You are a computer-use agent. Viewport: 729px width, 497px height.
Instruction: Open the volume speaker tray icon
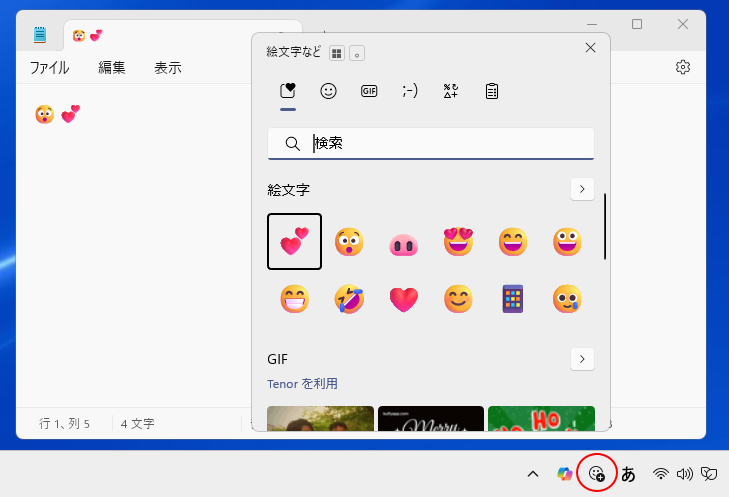(x=684, y=474)
